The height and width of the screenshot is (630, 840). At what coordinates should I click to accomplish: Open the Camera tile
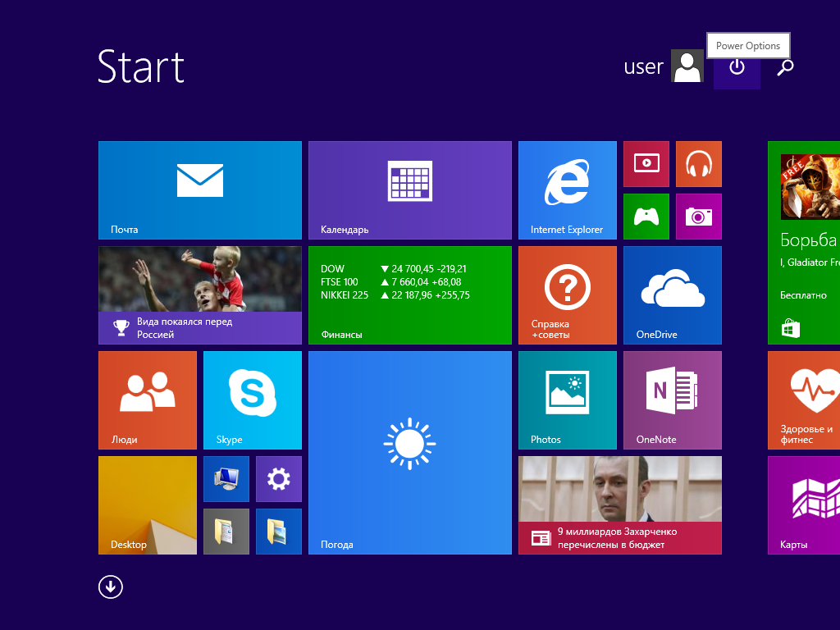pos(699,217)
